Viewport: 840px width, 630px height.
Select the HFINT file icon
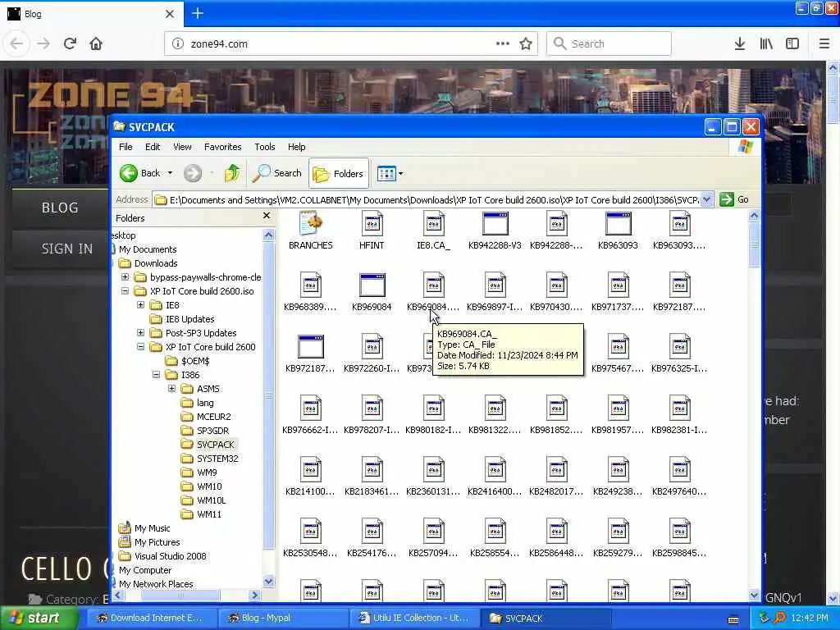(x=372, y=224)
